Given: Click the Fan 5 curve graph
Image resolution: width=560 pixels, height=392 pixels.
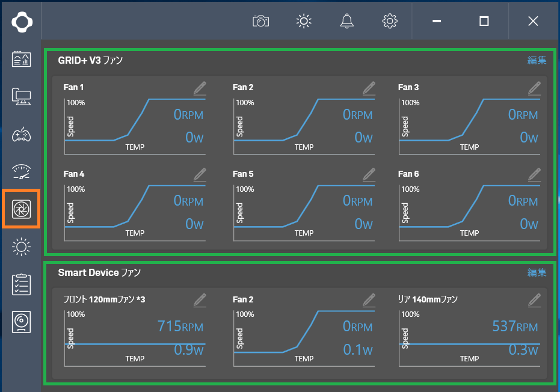Looking at the screenshot, I should click(304, 213).
